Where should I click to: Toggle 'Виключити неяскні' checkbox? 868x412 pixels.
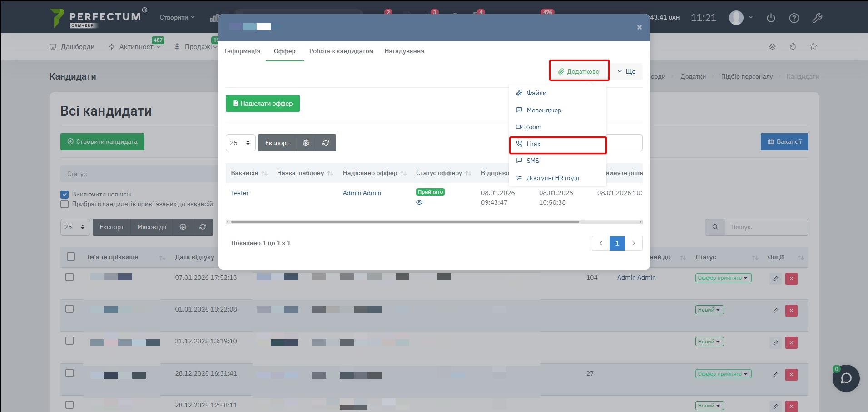[x=64, y=195]
